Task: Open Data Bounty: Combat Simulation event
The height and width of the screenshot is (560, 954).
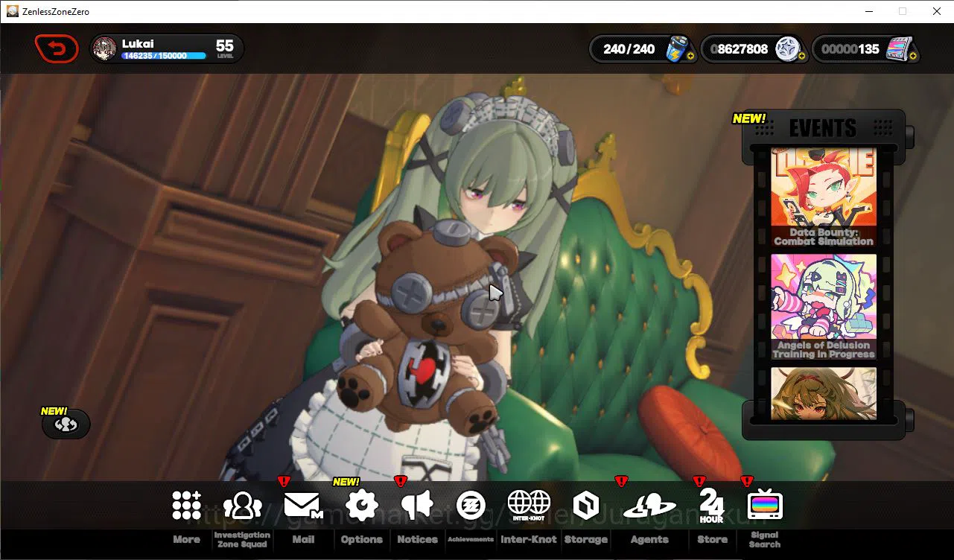Action: point(824,198)
